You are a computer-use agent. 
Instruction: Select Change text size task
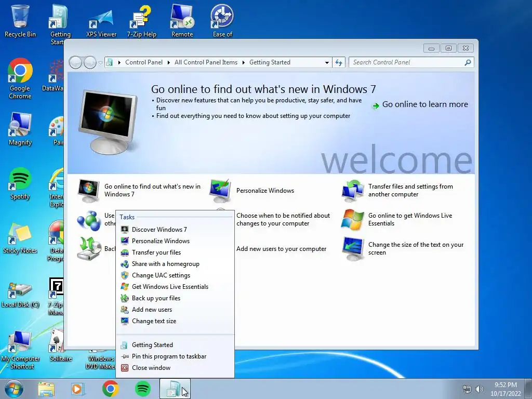[175, 321]
